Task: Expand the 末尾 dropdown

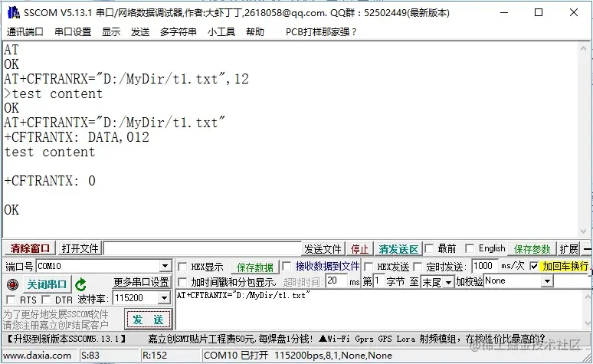Action: [448, 282]
